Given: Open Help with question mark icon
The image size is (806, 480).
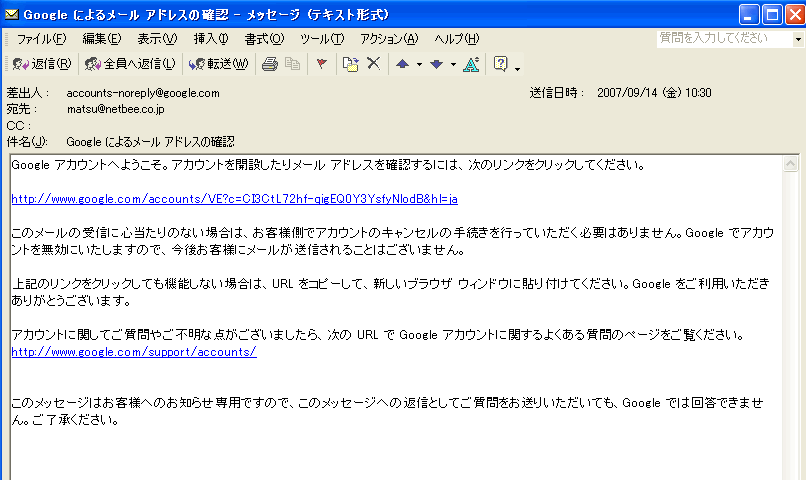Looking at the screenshot, I should coord(500,64).
